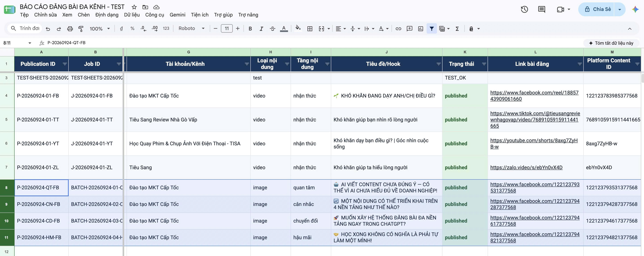
Task: Open the merge cells dropdown arrow
Action: tap(329, 29)
